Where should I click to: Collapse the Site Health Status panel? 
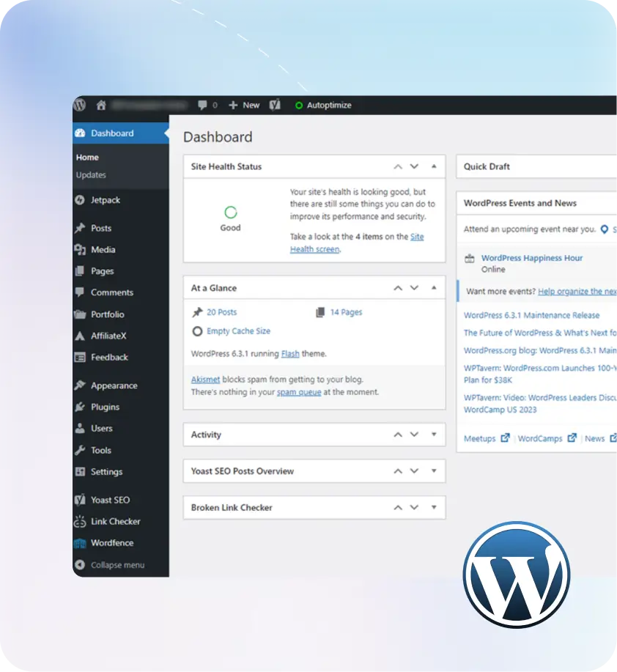click(x=434, y=166)
